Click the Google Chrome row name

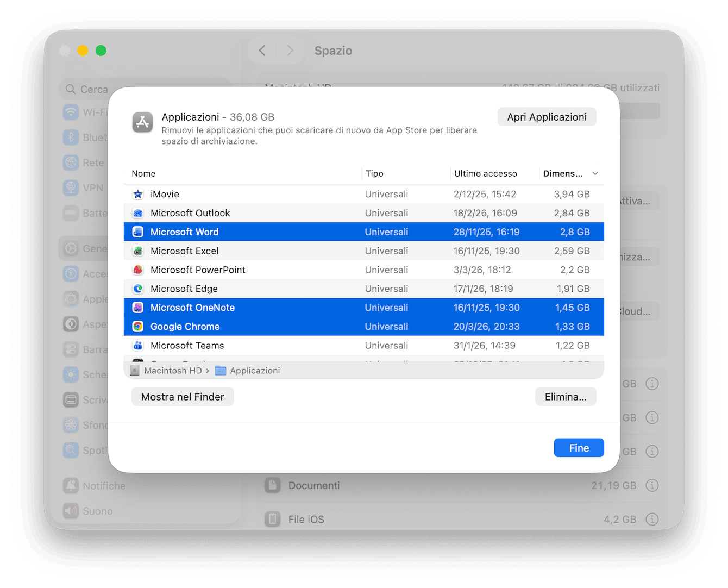click(185, 327)
